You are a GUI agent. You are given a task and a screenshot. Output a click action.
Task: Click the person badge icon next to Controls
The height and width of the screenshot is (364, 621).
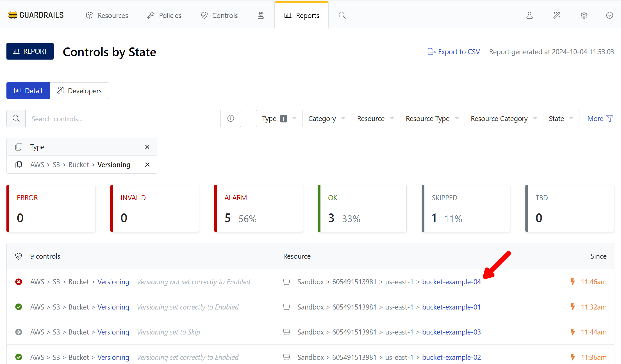261,15
